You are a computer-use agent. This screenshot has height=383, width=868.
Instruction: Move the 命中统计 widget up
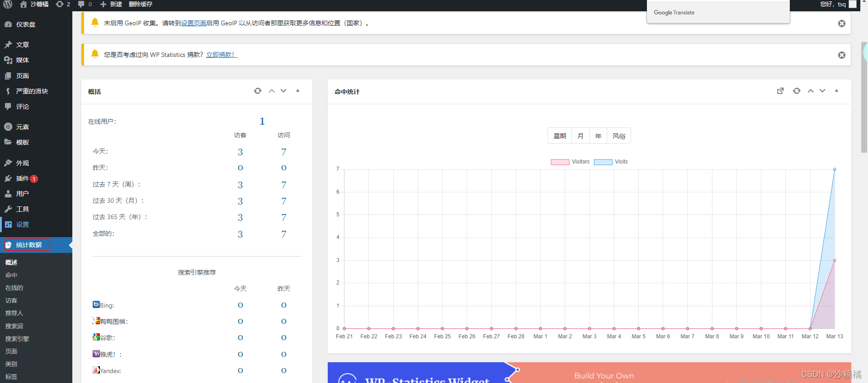click(811, 91)
